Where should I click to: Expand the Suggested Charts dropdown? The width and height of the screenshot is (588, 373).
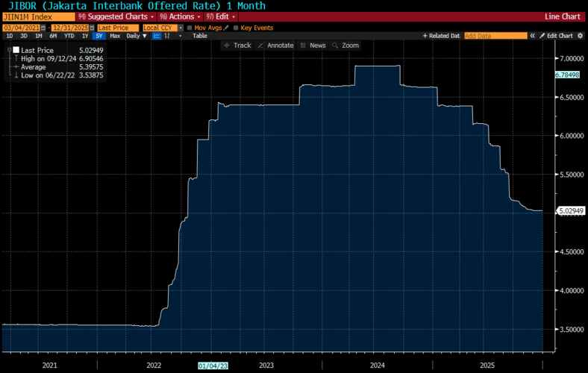tap(117, 16)
